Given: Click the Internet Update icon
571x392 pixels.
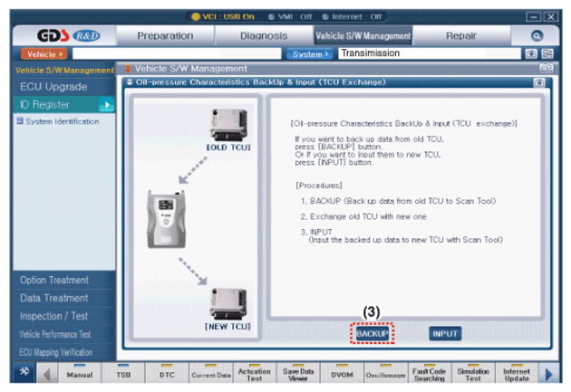Looking at the screenshot, I should (x=517, y=374).
